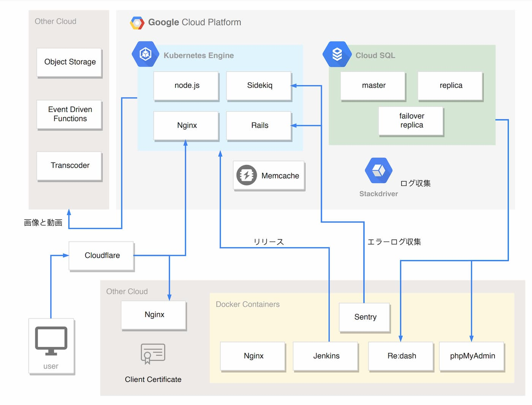Click the Kubernetes Engine label

pyautogui.click(x=199, y=55)
